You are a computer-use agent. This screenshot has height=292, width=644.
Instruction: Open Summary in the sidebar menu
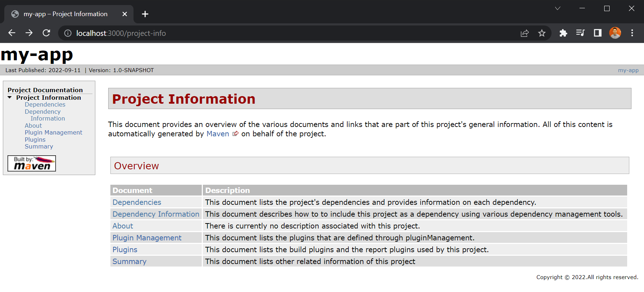coord(39,146)
